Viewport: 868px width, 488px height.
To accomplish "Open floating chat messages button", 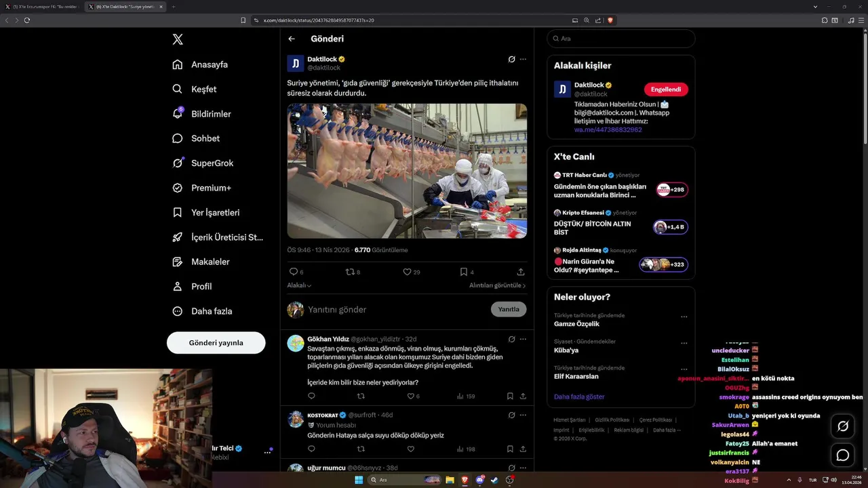I will click(x=843, y=455).
